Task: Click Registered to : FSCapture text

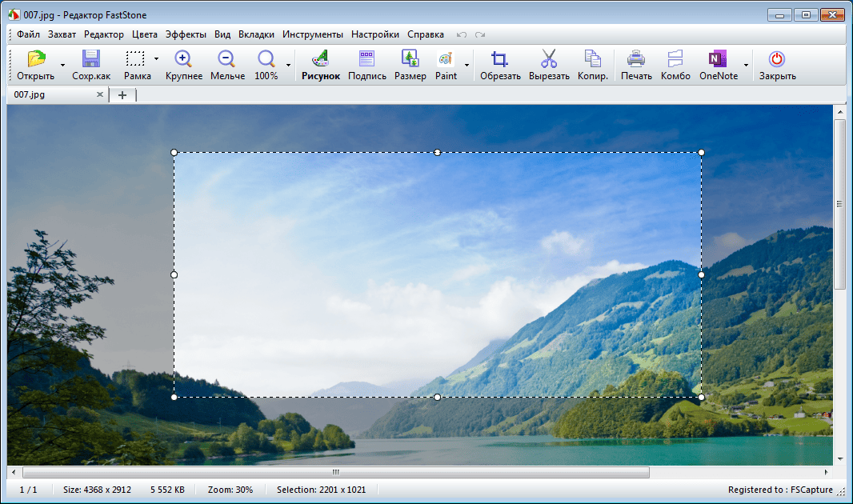Action: 780,490
